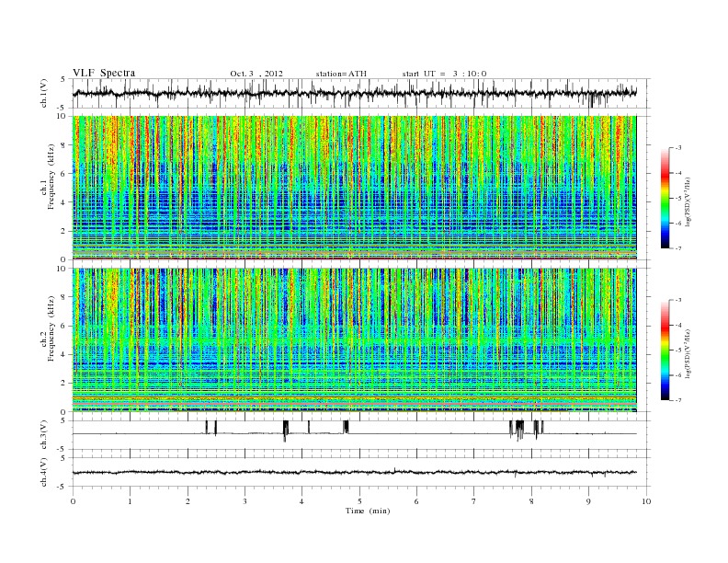
Task: Select the ch.1 spectrogram color bar
Action: (x=665, y=199)
